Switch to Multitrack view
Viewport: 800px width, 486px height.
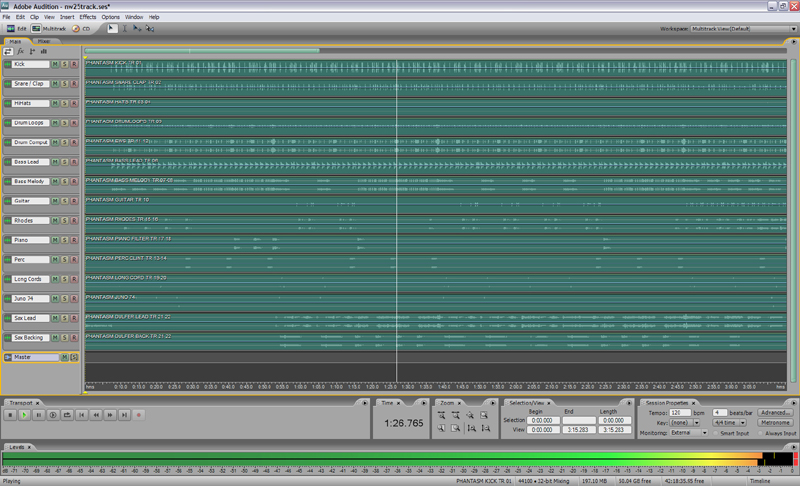click(49, 29)
